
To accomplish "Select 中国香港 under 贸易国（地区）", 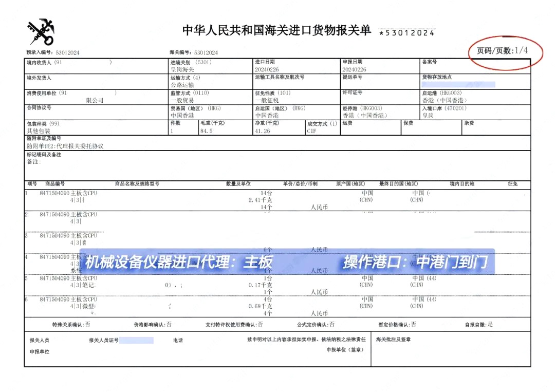I will [x=182, y=116].
